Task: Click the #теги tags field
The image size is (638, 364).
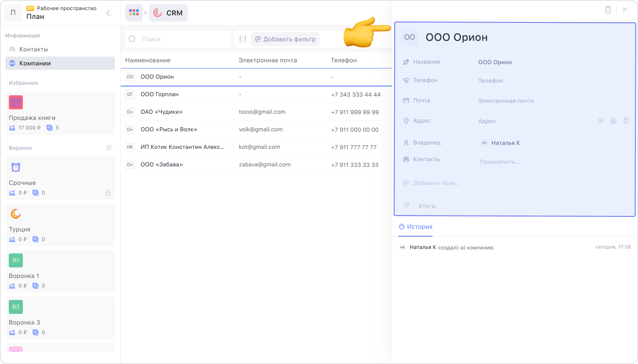Action: 427,206
